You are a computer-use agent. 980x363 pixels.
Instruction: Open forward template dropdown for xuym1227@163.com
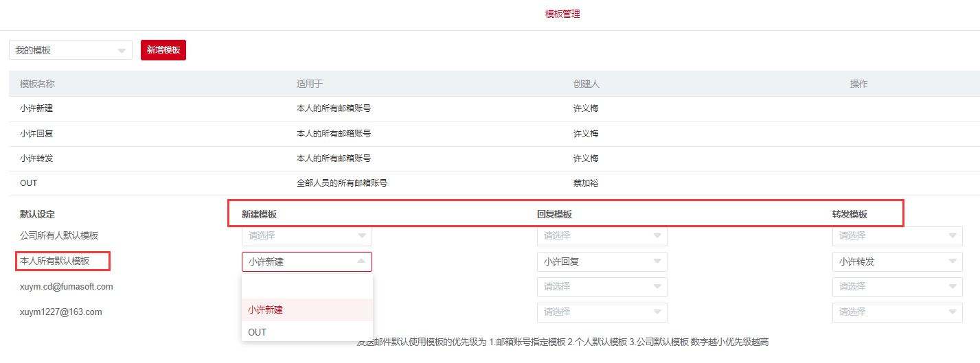pyautogui.click(x=897, y=312)
